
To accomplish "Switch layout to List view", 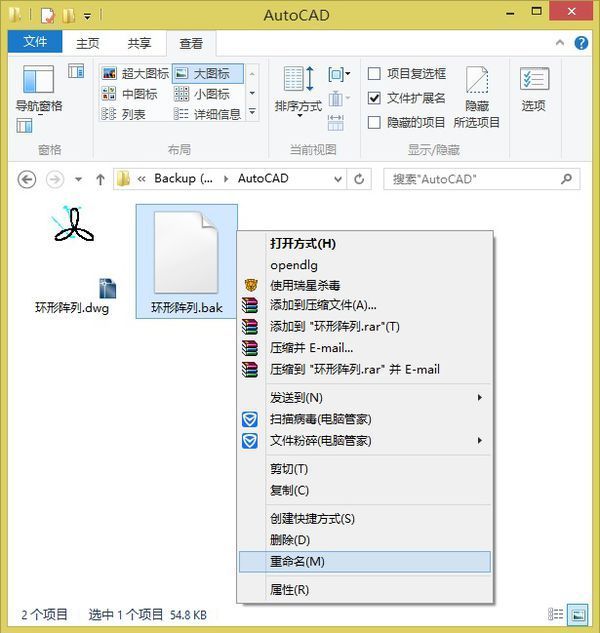I will click(x=124, y=115).
